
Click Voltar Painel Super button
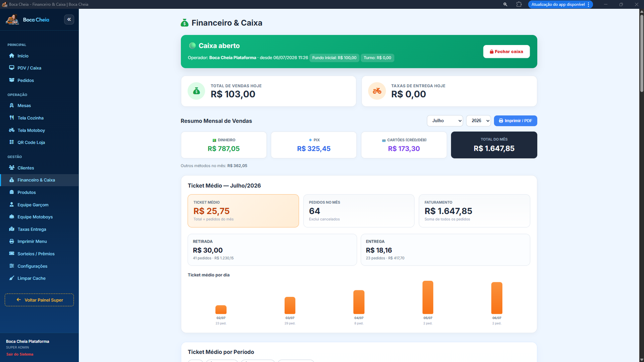tap(39, 300)
